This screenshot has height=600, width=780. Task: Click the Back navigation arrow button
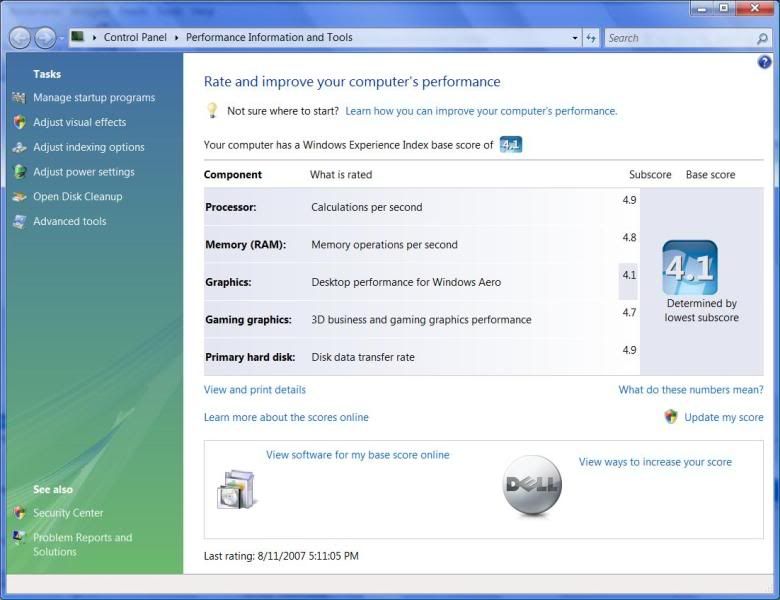20,38
